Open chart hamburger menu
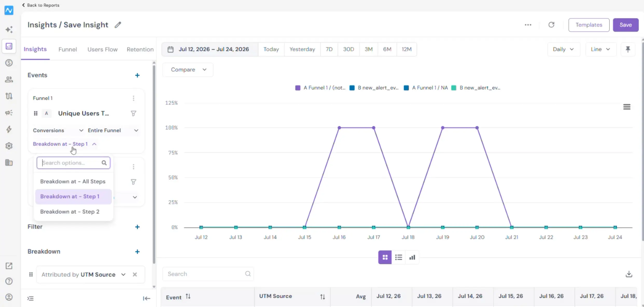This screenshot has width=644, height=307. pyautogui.click(x=627, y=107)
